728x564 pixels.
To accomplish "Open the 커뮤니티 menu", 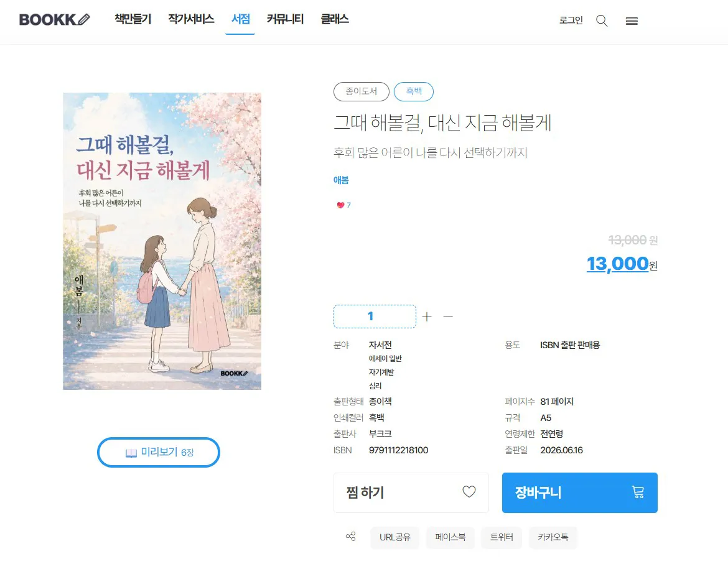I will (285, 19).
